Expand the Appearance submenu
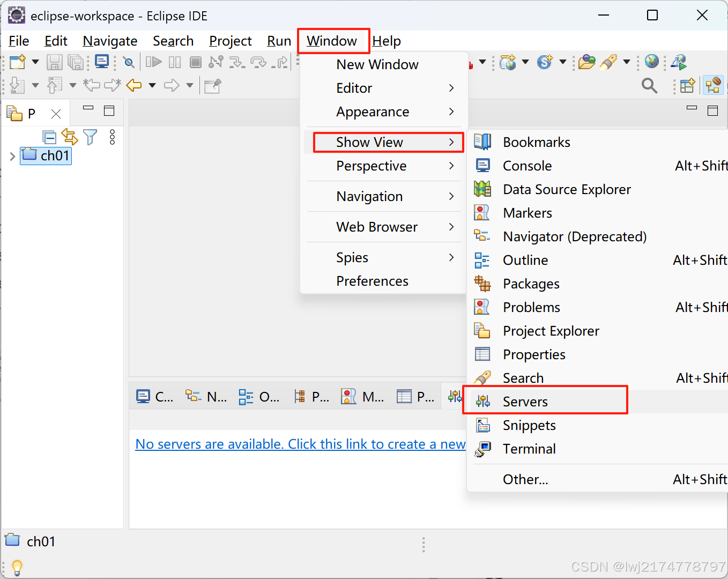The width and height of the screenshot is (728, 579). click(384, 112)
